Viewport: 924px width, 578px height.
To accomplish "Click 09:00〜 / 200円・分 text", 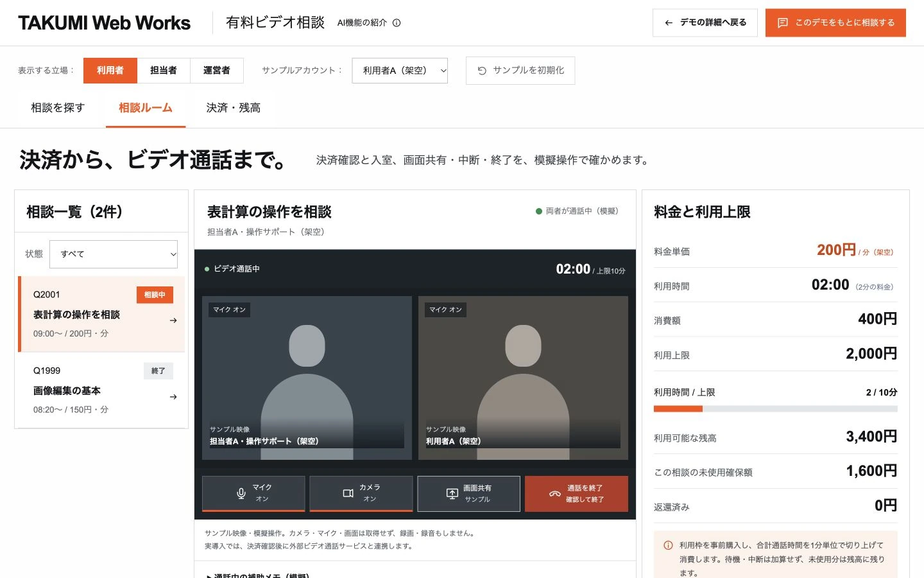I will pyautogui.click(x=71, y=333).
